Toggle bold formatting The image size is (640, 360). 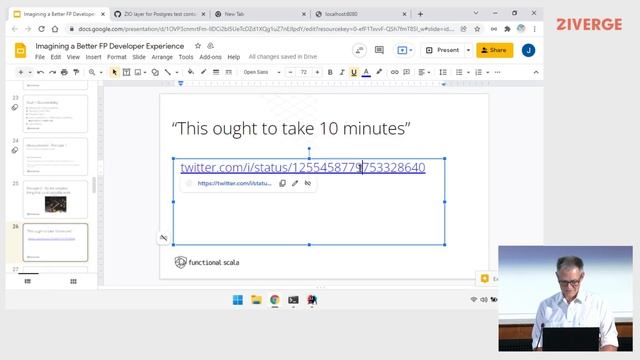pyautogui.click(x=330, y=72)
